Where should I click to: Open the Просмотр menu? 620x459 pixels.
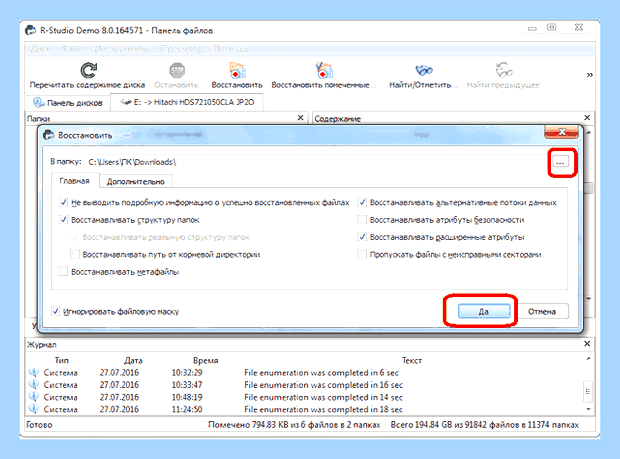[x=181, y=49]
